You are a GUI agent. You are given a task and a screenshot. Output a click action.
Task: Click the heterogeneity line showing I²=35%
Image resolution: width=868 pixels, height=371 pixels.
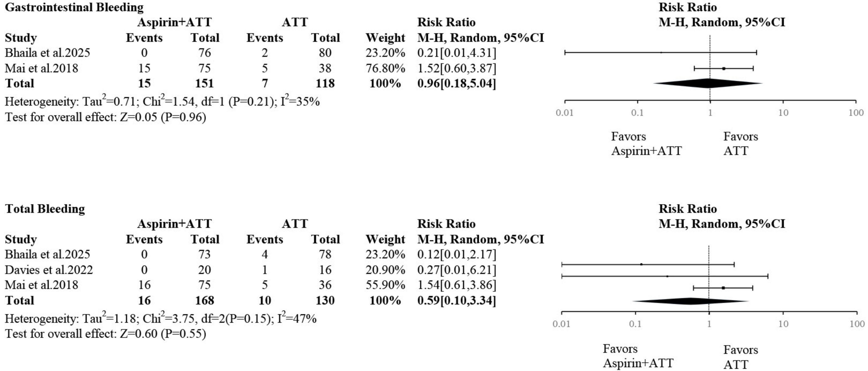(x=162, y=101)
